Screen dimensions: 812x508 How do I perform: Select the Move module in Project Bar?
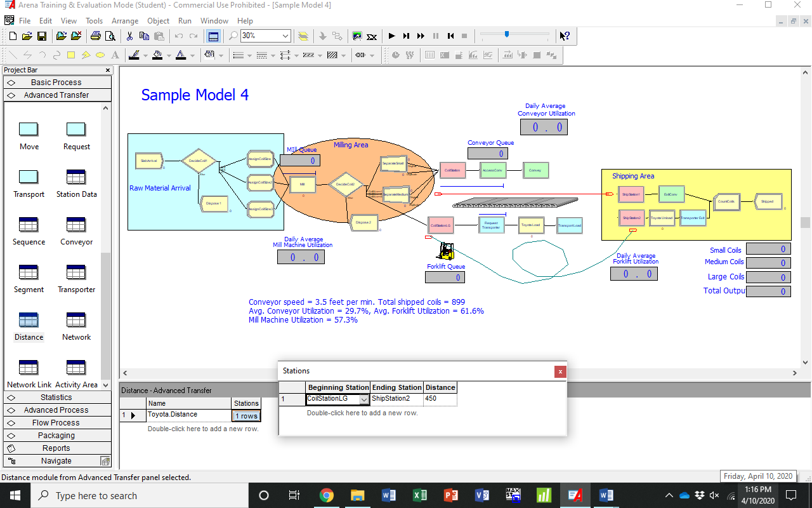pos(29,129)
